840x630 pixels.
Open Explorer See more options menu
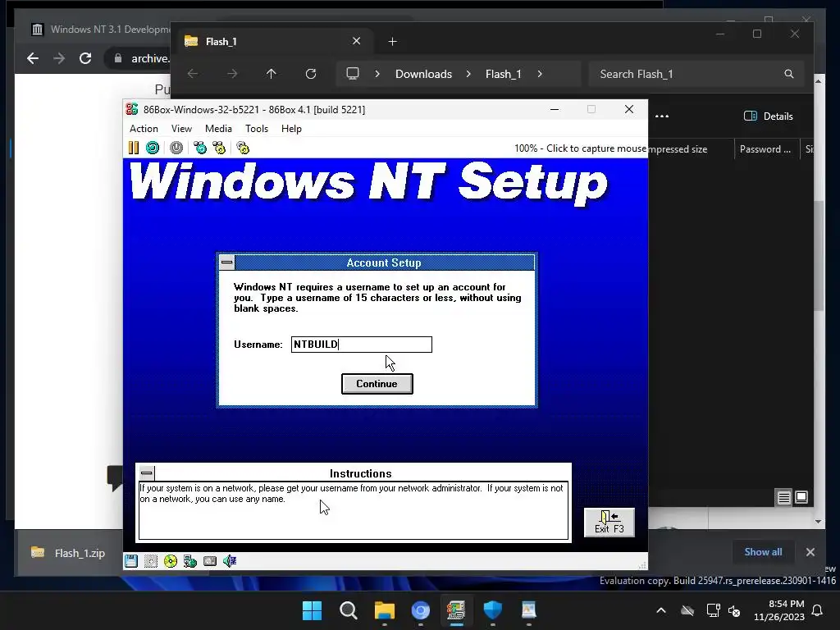[x=662, y=116]
